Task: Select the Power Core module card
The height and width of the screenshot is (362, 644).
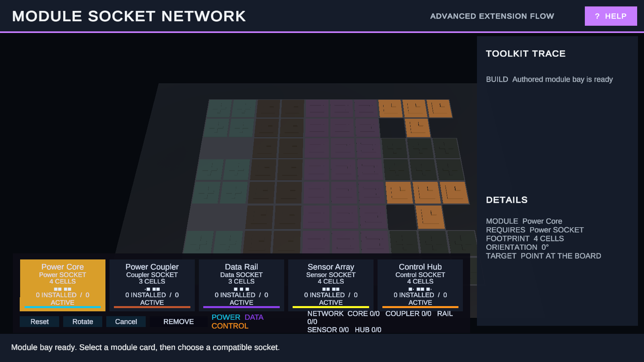Action: (x=62, y=285)
